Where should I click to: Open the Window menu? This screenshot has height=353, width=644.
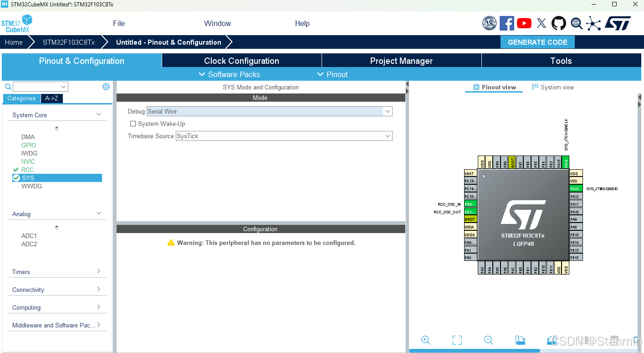(x=217, y=23)
